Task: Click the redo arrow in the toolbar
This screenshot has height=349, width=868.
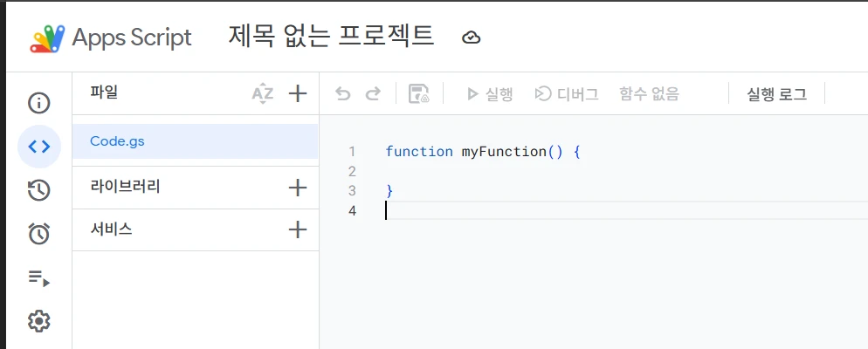Action: [373, 93]
